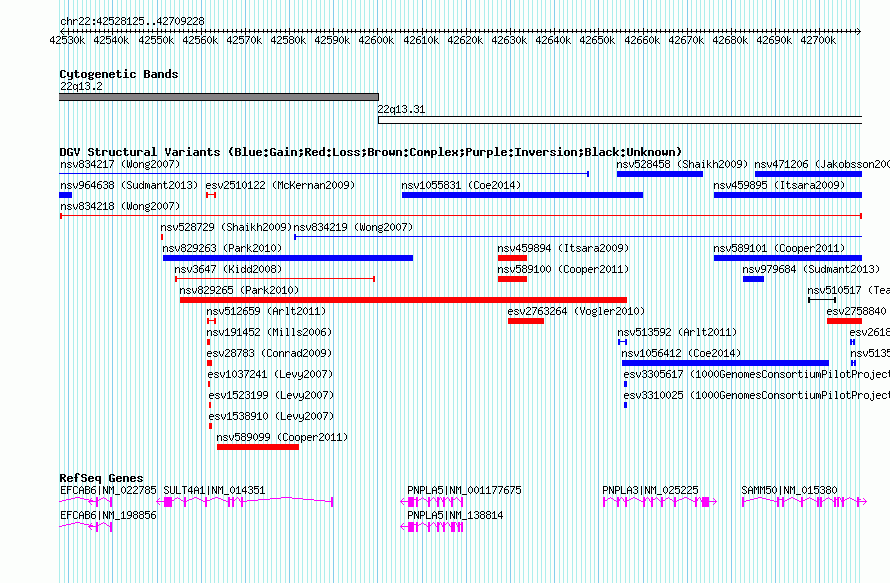Viewport: 890px width, 583px height.
Task: Select variant label nsv589100 (Cooper2011)
Action: point(563,269)
